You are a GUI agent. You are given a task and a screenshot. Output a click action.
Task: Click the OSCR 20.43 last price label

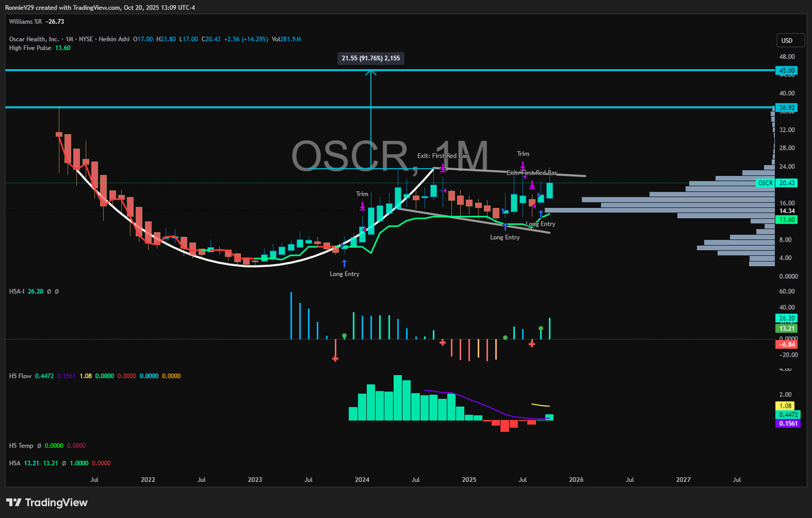click(x=776, y=183)
